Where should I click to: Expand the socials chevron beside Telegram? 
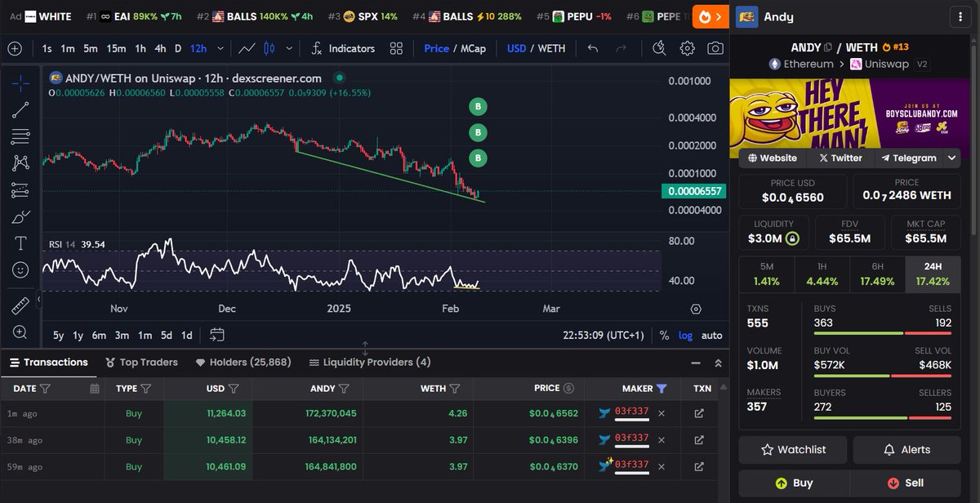951,158
